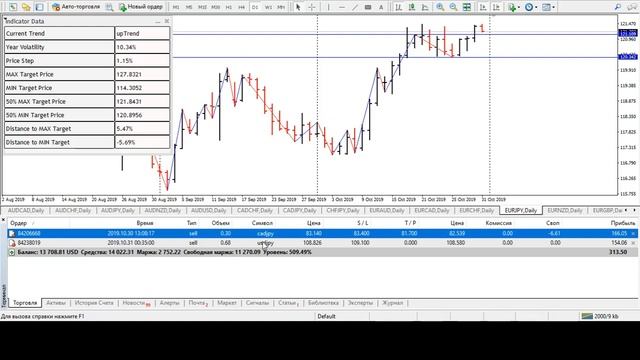
Task: Minimize the Indicator Data panel
Action: [158, 21]
